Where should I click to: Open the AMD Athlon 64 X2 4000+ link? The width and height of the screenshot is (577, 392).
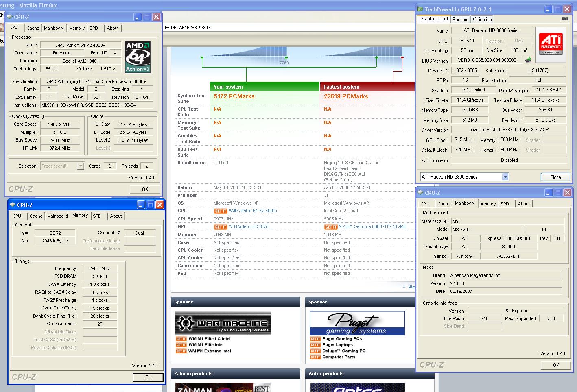(x=253, y=211)
